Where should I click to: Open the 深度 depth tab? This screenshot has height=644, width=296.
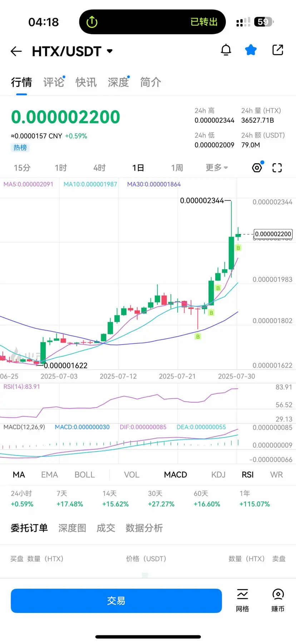118,82
